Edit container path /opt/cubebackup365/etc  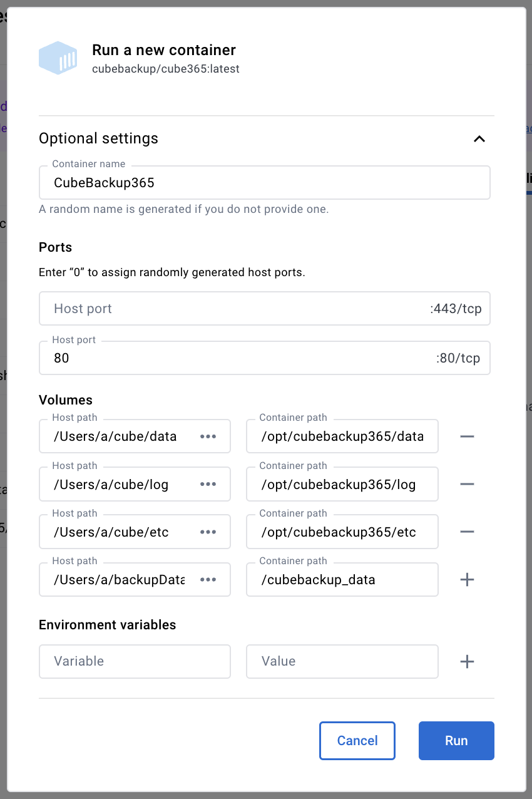point(342,532)
